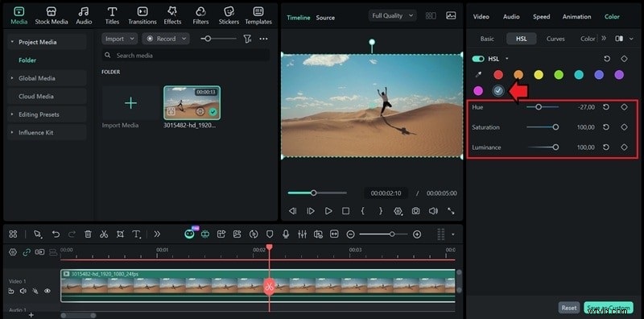
Task: Open the Record dropdown
Action: (166, 39)
